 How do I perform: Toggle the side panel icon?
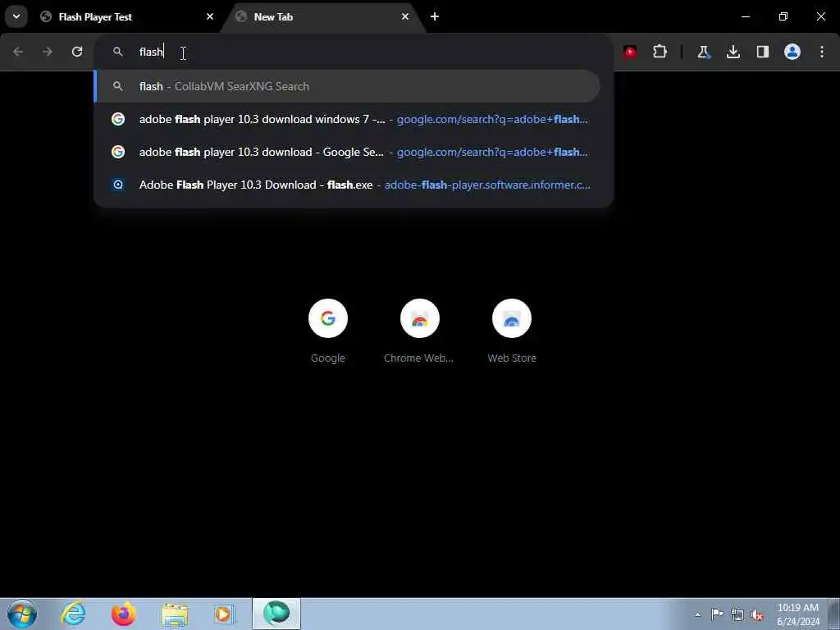[762, 52]
